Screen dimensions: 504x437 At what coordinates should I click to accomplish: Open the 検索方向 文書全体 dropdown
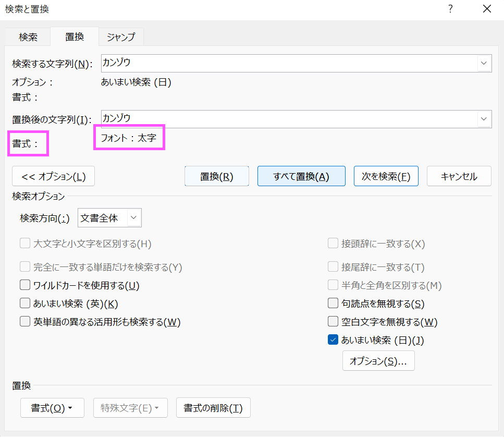pos(109,218)
